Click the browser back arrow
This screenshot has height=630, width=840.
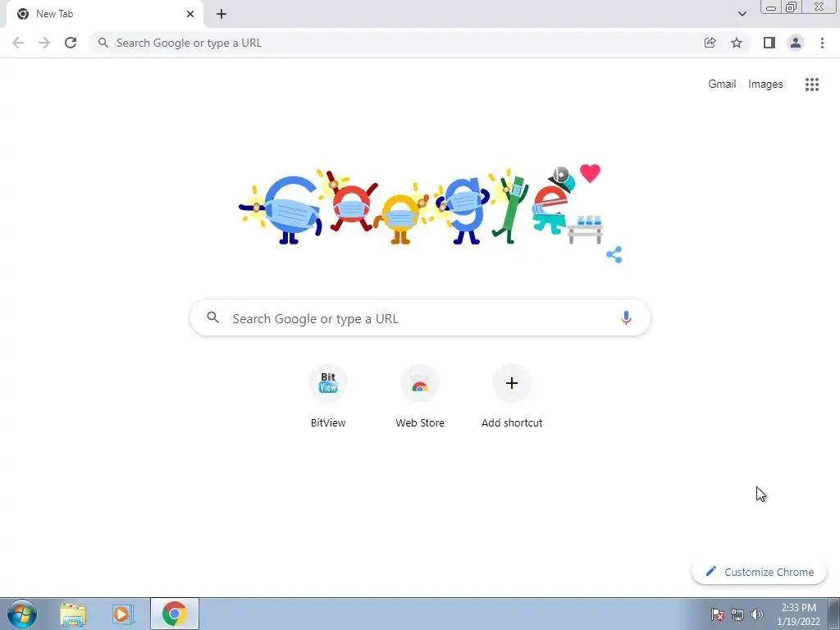pyautogui.click(x=18, y=43)
